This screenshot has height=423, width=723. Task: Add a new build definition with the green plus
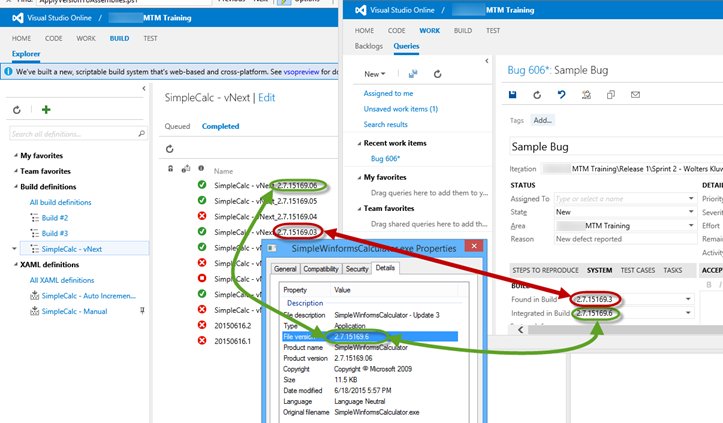click(46, 110)
